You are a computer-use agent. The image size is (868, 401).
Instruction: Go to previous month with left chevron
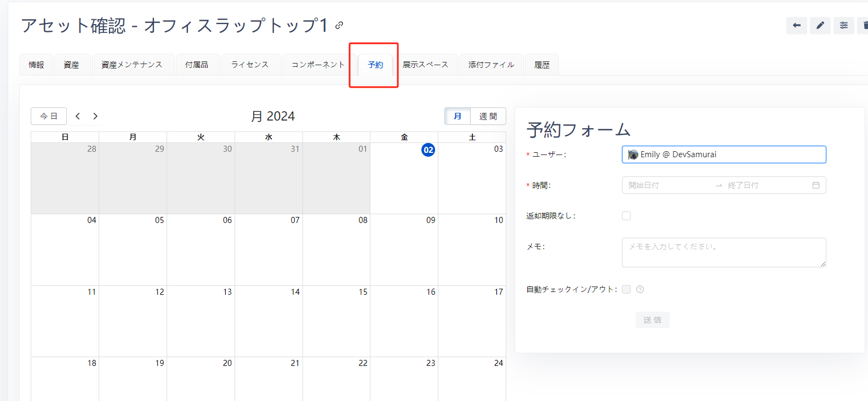78,116
